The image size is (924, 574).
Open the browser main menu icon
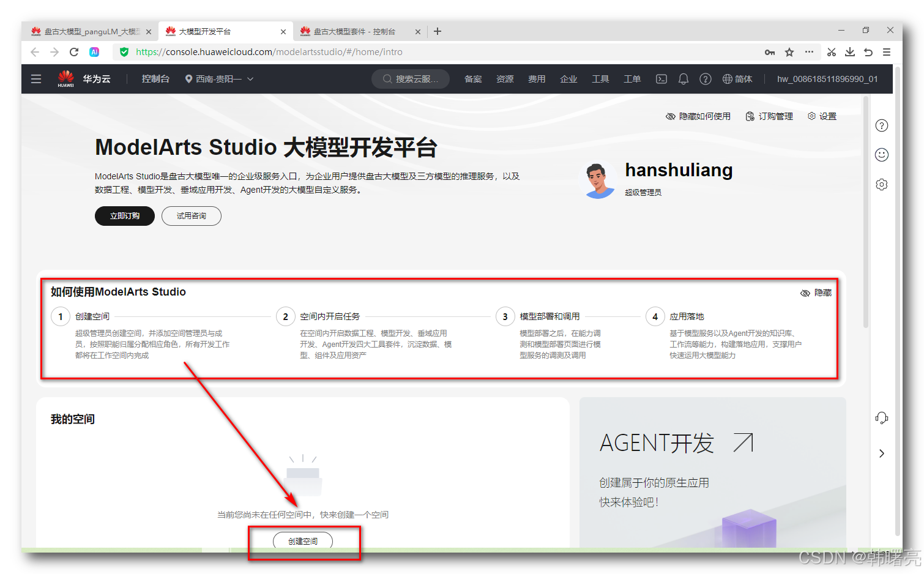coord(887,52)
